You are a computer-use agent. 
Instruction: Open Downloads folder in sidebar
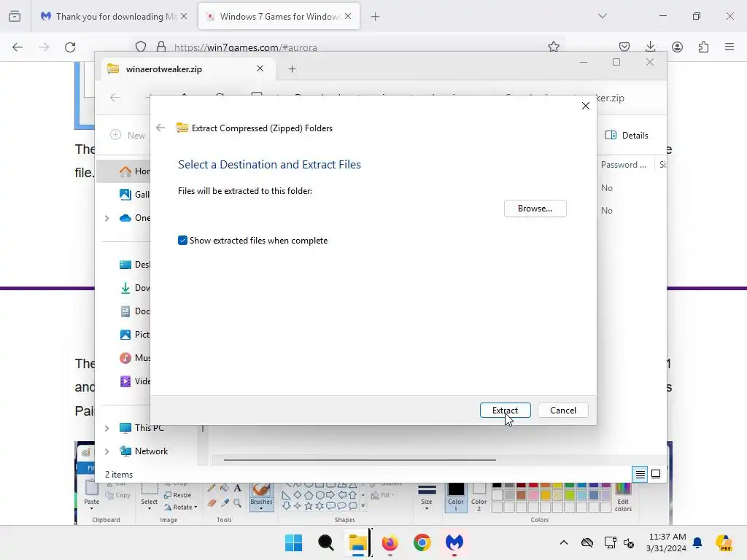coord(135,287)
